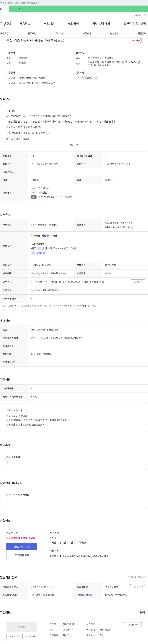Click the company LOGO placeholder image

[x=22, y=627]
